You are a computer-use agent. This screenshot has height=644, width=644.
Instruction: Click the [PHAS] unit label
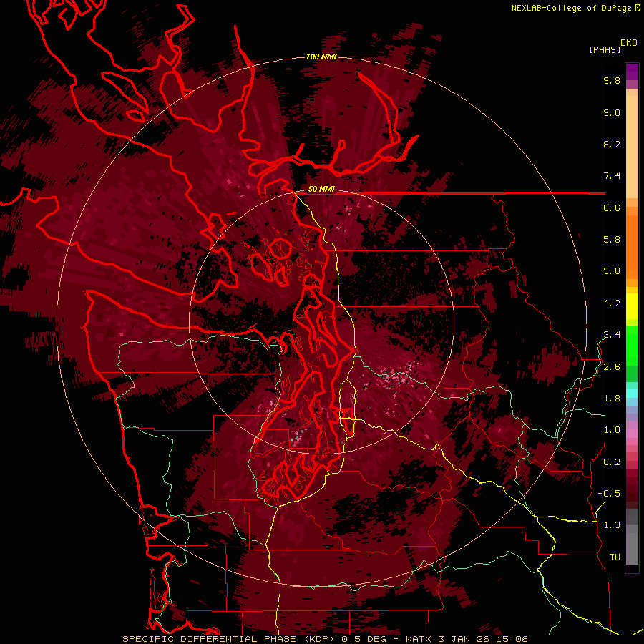pyautogui.click(x=605, y=50)
